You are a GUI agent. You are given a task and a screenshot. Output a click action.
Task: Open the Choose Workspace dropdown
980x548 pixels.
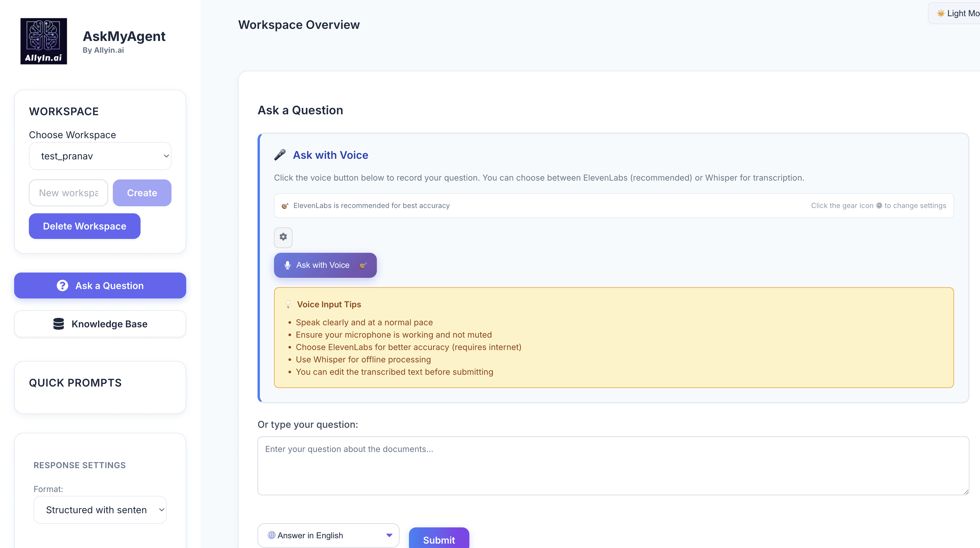[100, 156]
